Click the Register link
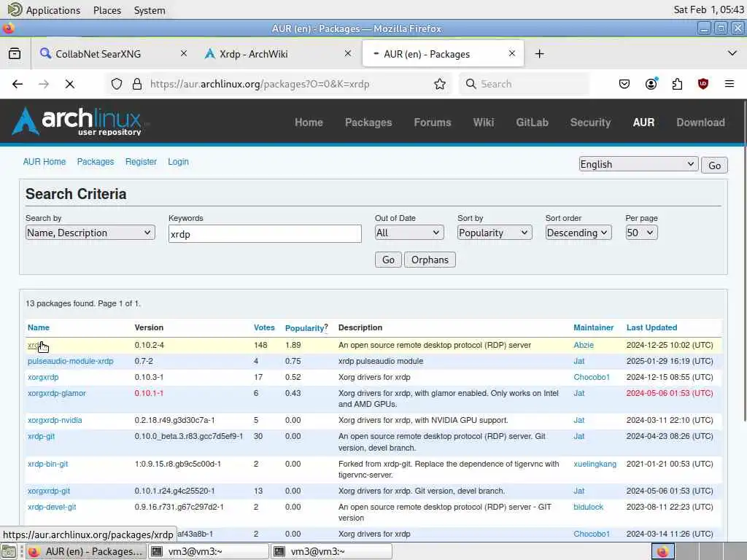The width and height of the screenshot is (747, 560). pyautogui.click(x=141, y=162)
